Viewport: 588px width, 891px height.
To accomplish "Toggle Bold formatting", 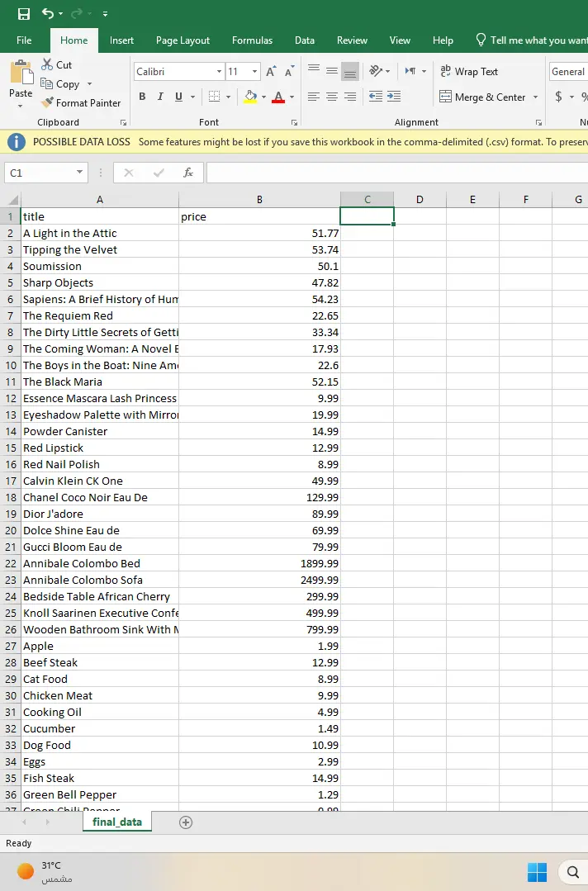I will (x=142, y=97).
